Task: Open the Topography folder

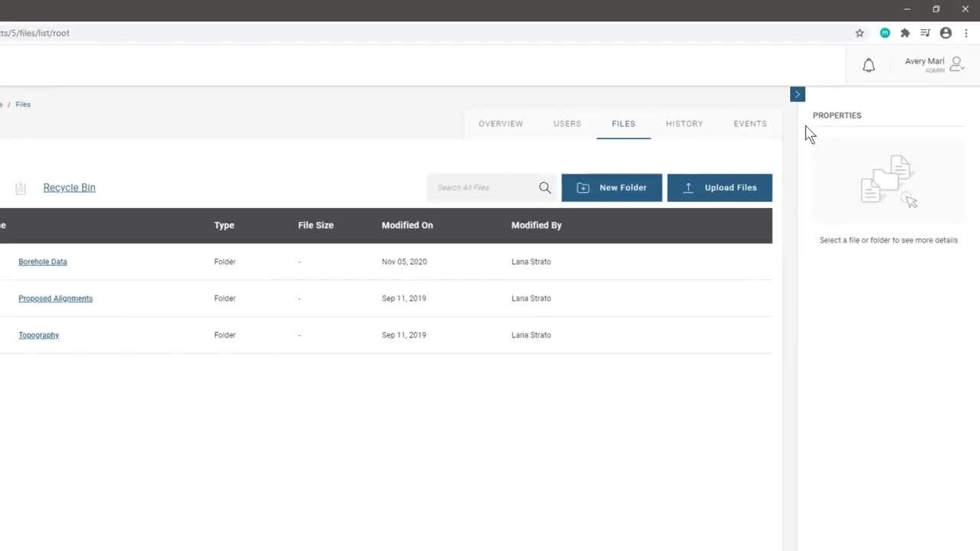Action: pyautogui.click(x=38, y=335)
